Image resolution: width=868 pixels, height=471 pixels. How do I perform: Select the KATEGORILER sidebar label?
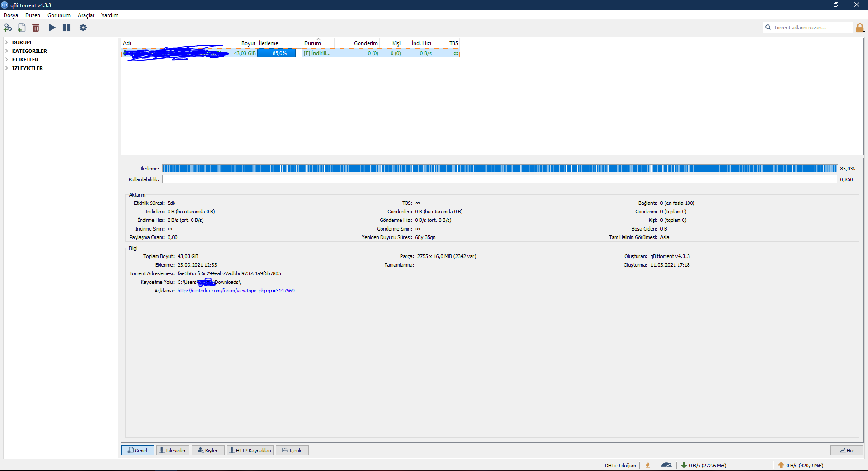29,51
